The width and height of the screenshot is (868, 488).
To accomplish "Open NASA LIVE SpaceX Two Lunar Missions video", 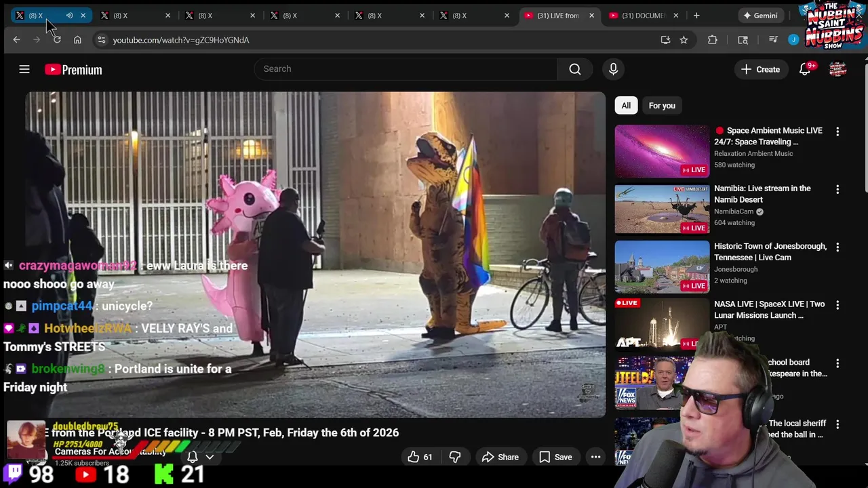I will click(769, 310).
